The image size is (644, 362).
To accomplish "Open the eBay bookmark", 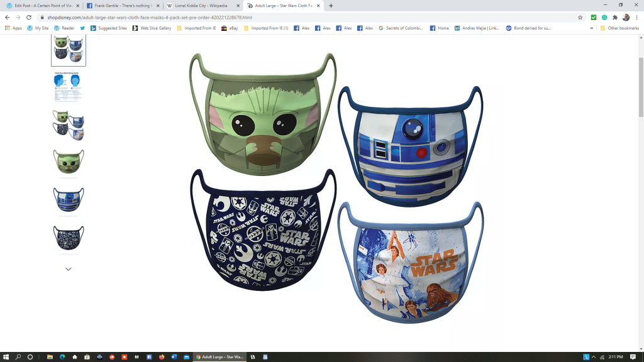I will pos(231,28).
